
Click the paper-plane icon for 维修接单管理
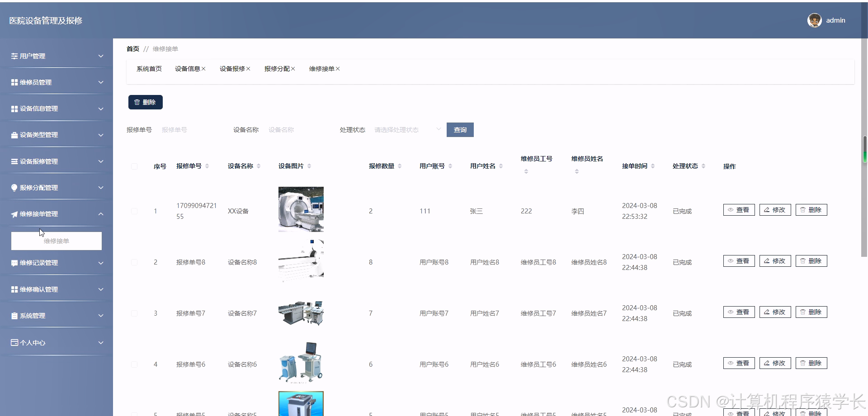point(14,213)
